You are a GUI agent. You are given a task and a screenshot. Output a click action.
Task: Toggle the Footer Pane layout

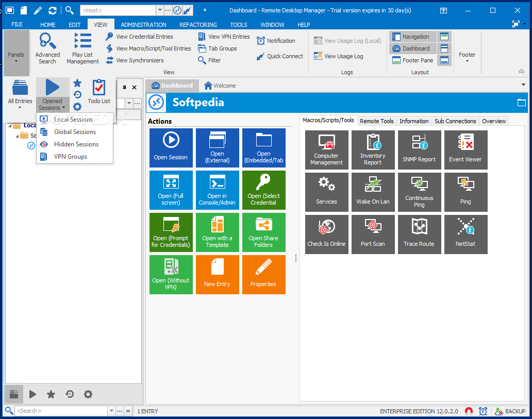pyautogui.click(x=413, y=60)
